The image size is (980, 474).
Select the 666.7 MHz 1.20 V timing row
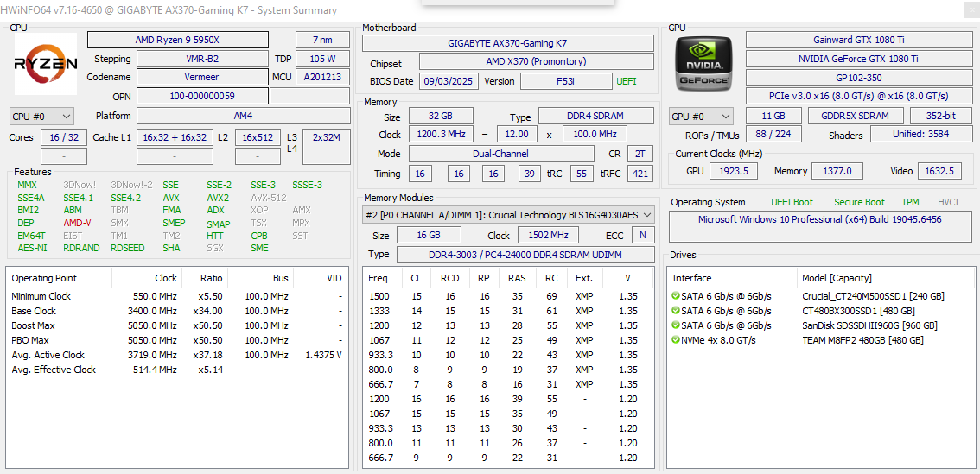[508, 458]
